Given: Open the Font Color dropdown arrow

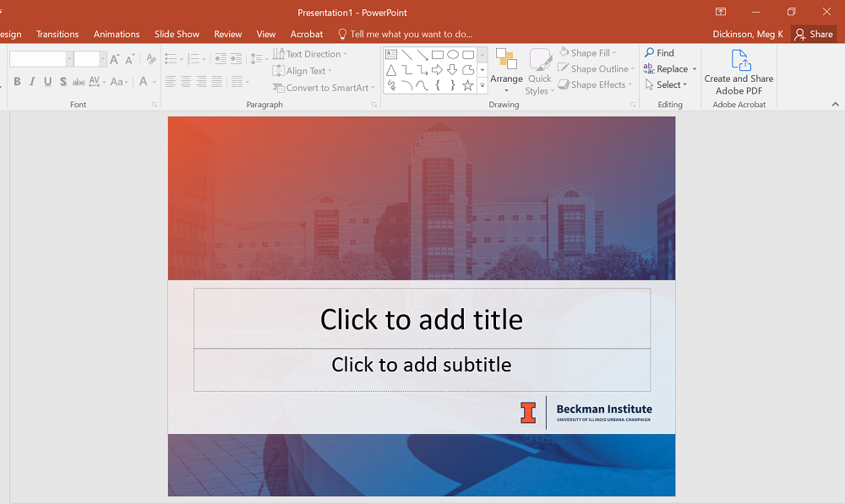Looking at the screenshot, I should coord(154,82).
